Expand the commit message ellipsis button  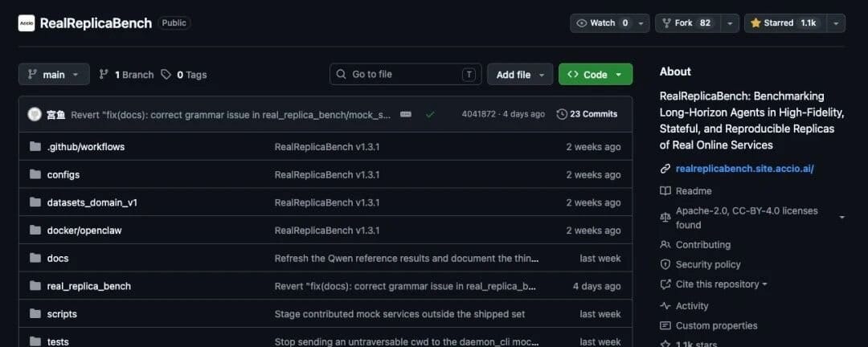(406, 114)
